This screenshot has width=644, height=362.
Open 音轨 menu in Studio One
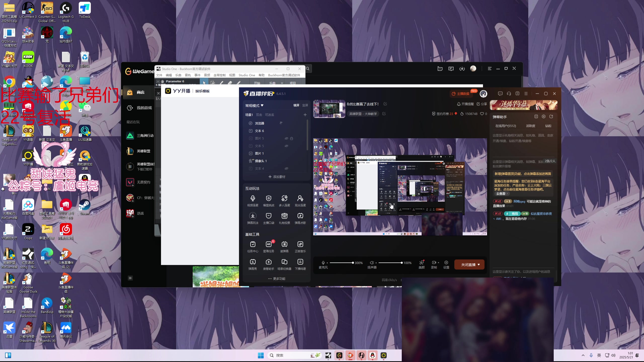[x=188, y=75]
